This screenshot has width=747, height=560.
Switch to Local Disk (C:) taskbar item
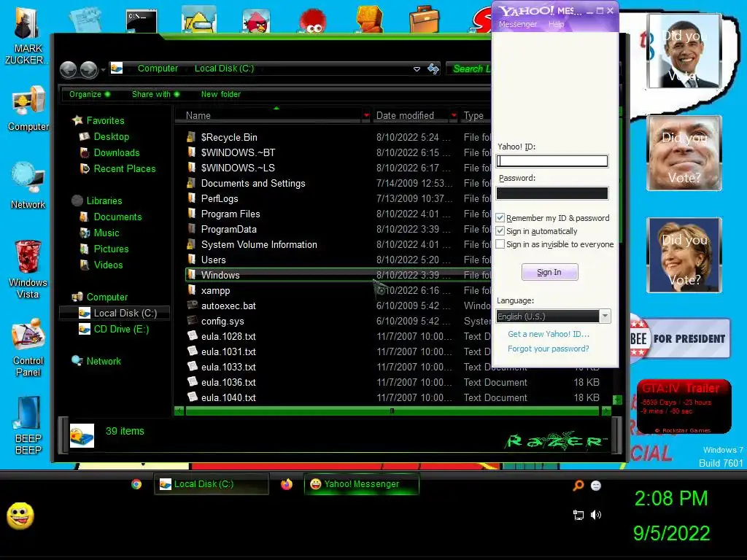click(x=212, y=484)
